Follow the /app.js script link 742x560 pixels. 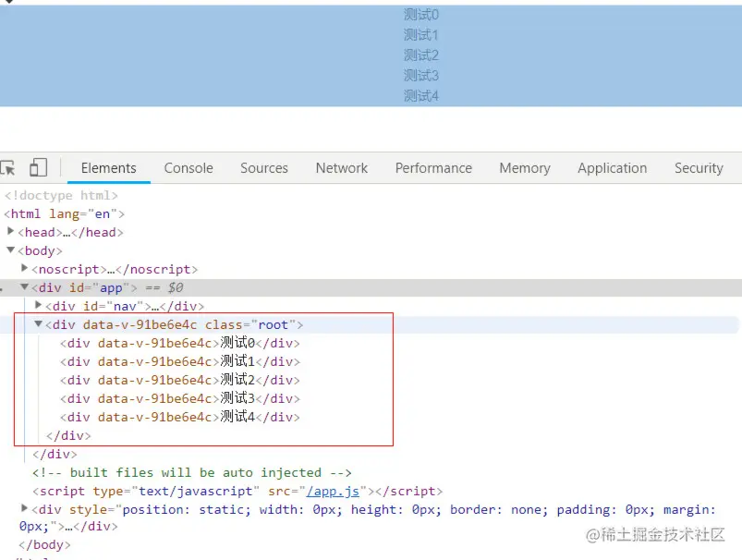(x=333, y=492)
